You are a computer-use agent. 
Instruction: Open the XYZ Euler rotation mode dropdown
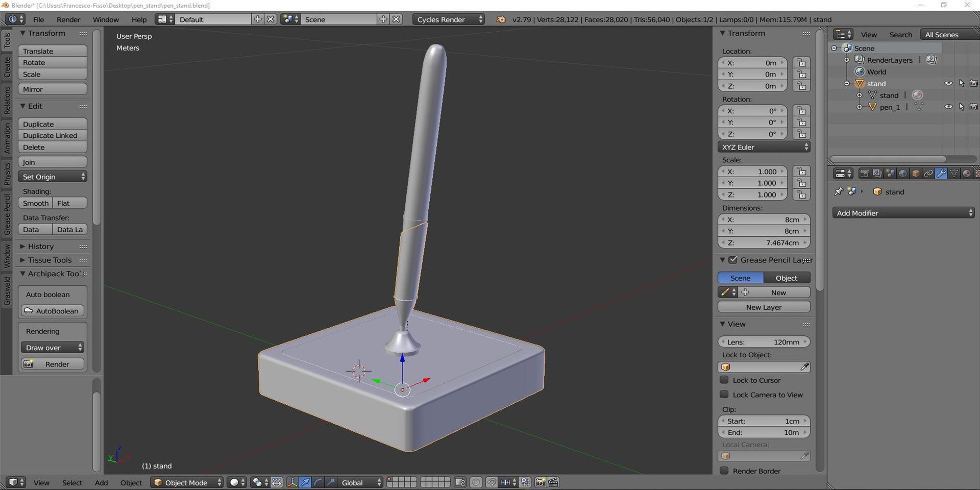tap(764, 147)
